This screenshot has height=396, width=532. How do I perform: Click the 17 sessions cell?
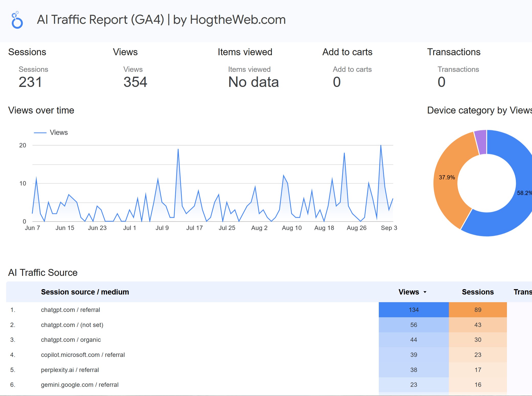[478, 370]
